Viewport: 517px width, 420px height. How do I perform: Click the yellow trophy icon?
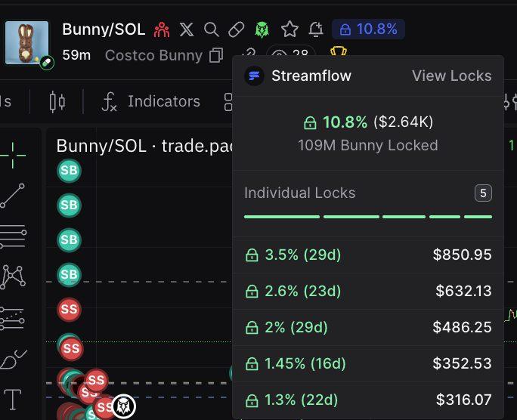coord(339,51)
